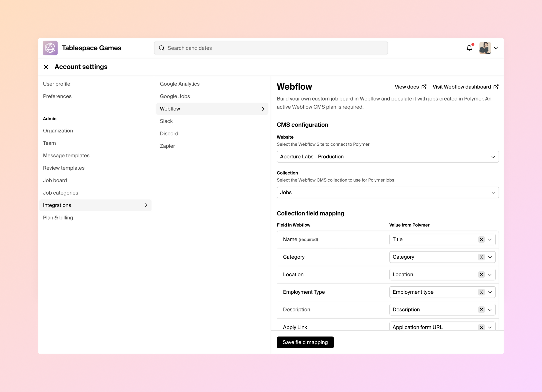Open Review templates
Viewport: 542px width, 392px height.
[64, 168]
